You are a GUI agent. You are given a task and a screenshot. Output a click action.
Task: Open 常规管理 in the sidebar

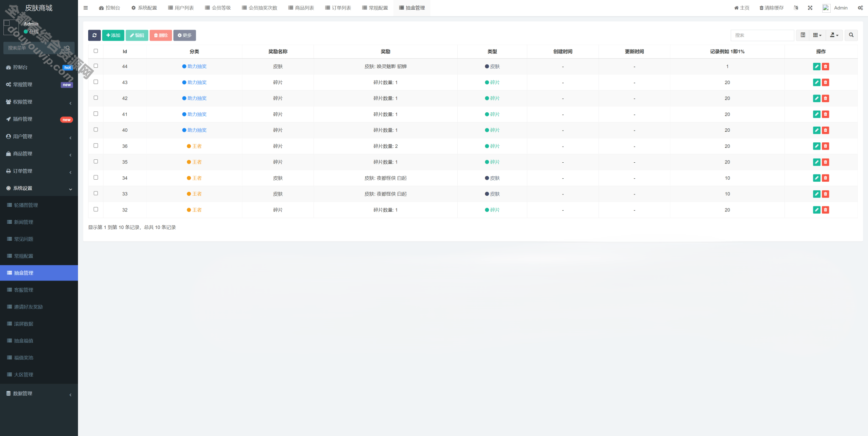[39, 85]
